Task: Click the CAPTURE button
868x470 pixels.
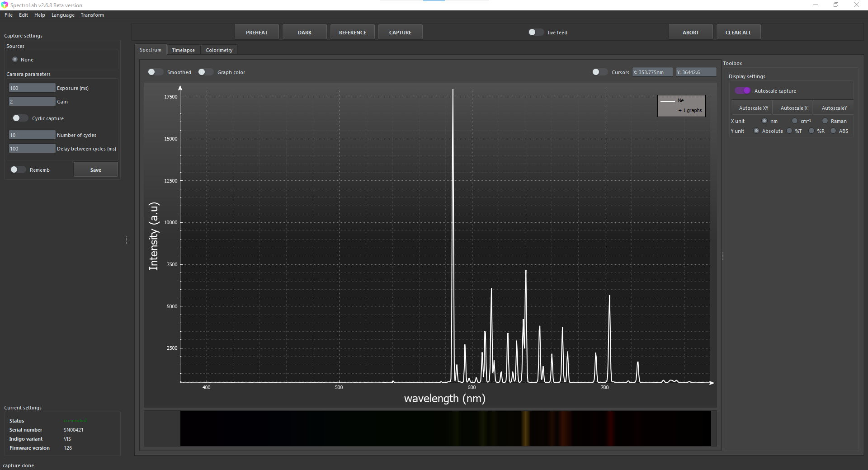Action: [x=401, y=33]
